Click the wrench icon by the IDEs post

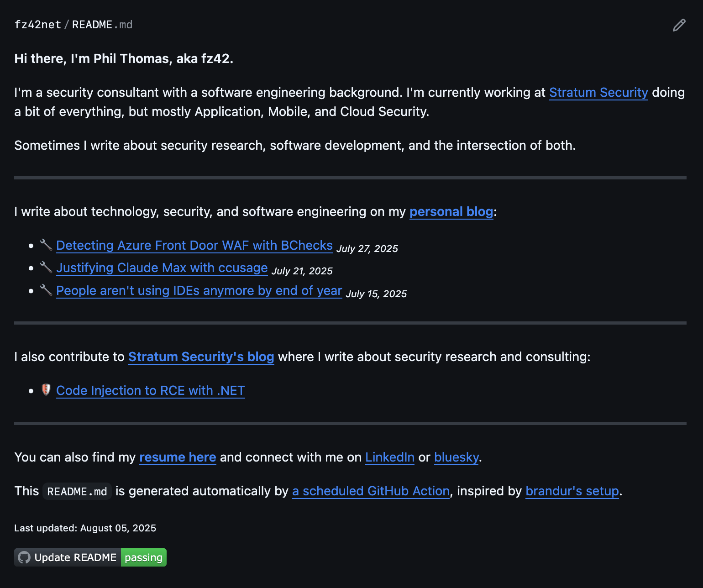coord(45,290)
